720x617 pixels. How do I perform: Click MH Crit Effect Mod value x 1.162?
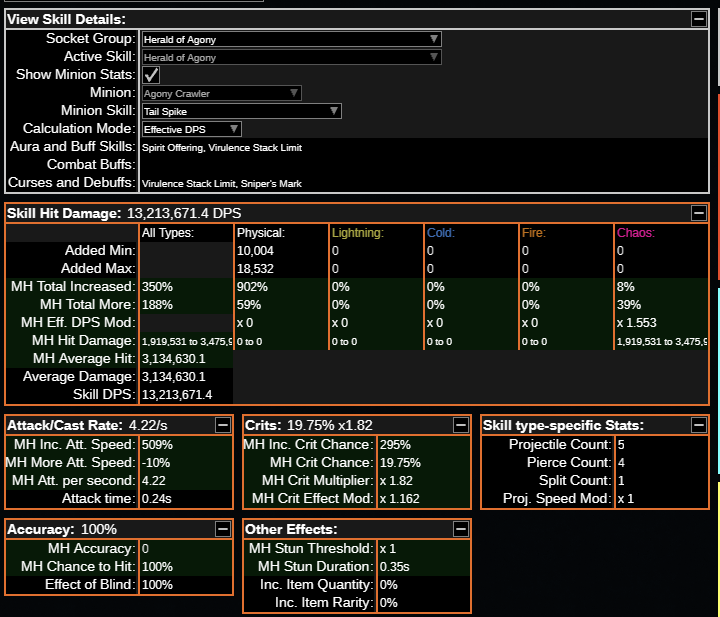tap(399, 499)
